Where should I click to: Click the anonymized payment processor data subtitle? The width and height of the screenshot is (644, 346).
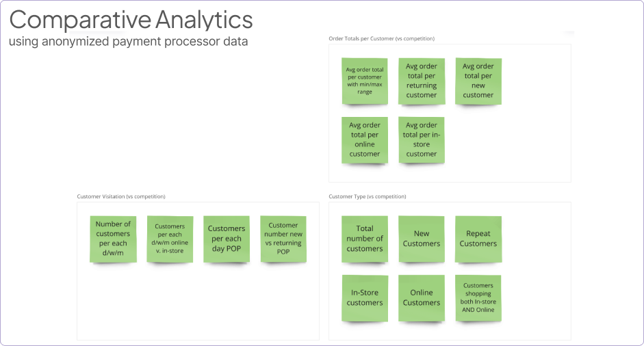tap(128, 41)
